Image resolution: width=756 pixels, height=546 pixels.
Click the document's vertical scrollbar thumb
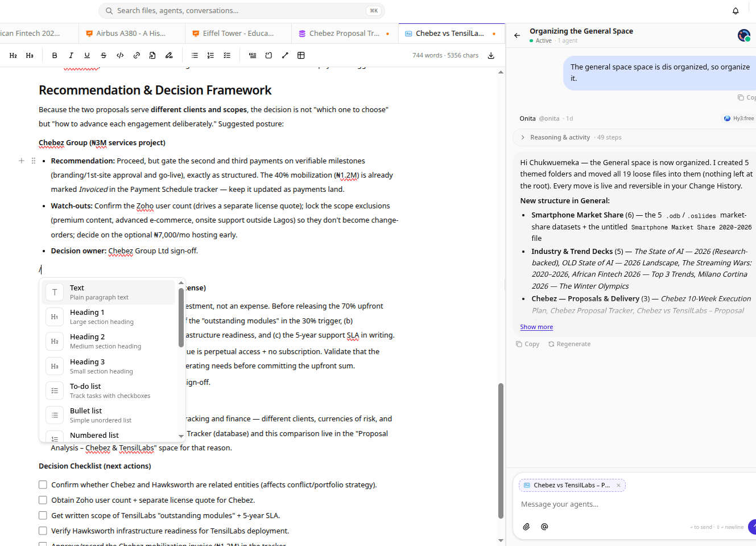(501, 451)
